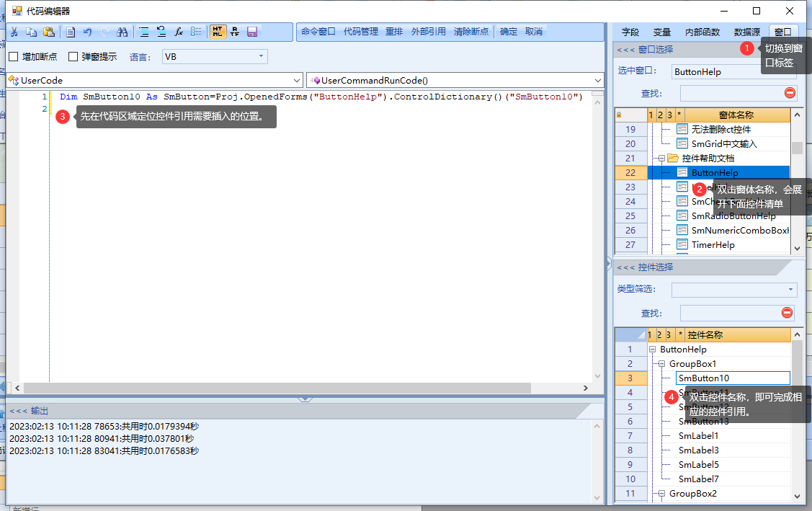Collapse the GroupBox1 node

pos(661,364)
